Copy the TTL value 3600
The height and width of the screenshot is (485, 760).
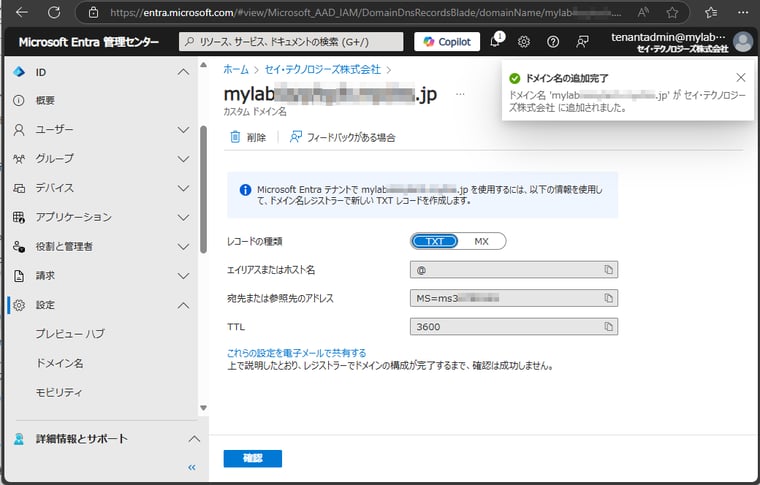[x=608, y=327]
